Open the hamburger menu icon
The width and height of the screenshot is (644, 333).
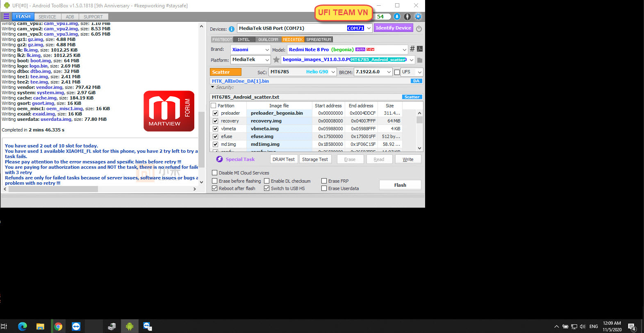(x=6, y=16)
